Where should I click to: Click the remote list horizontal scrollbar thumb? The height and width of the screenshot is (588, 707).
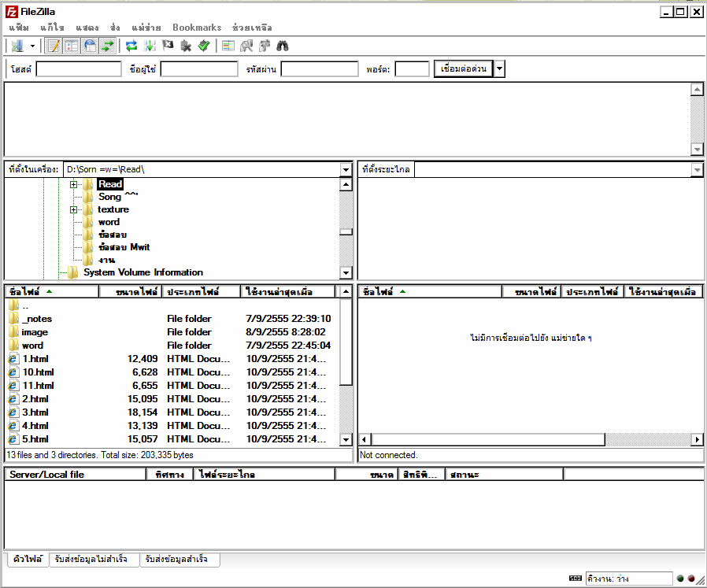[488, 440]
